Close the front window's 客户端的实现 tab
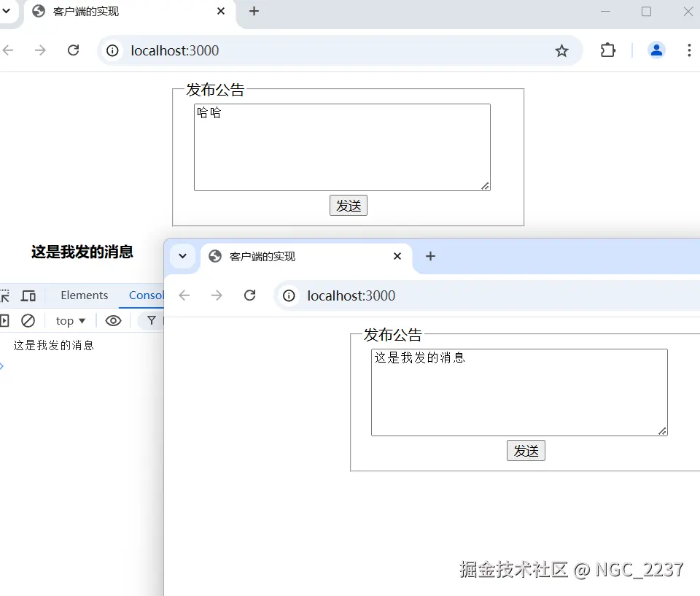This screenshot has width=700, height=596. pyautogui.click(x=397, y=256)
